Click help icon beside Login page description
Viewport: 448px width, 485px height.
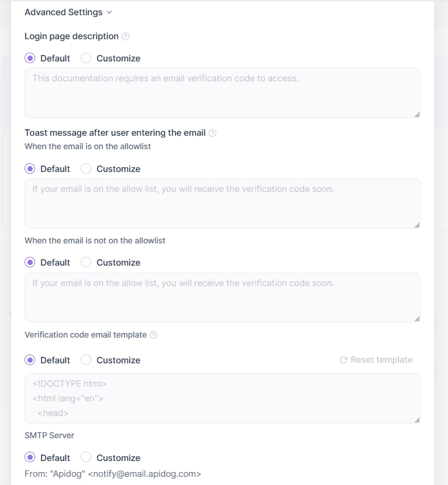point(125,36)
